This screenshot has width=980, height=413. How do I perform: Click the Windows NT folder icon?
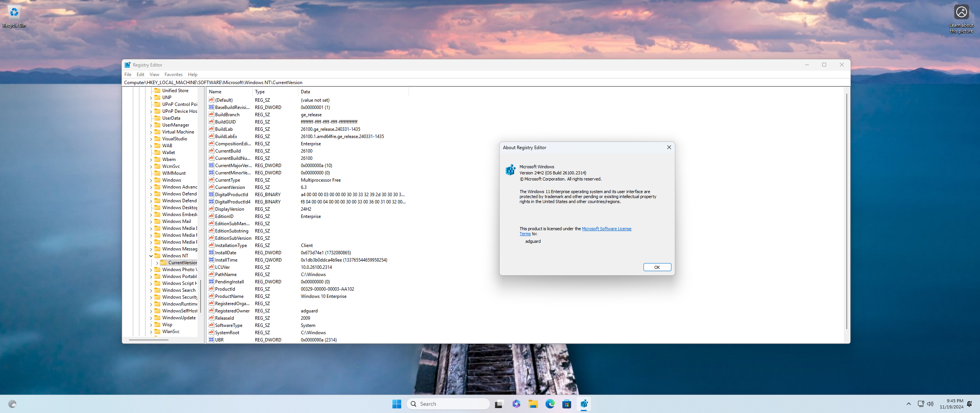click(x=157, y=256)
